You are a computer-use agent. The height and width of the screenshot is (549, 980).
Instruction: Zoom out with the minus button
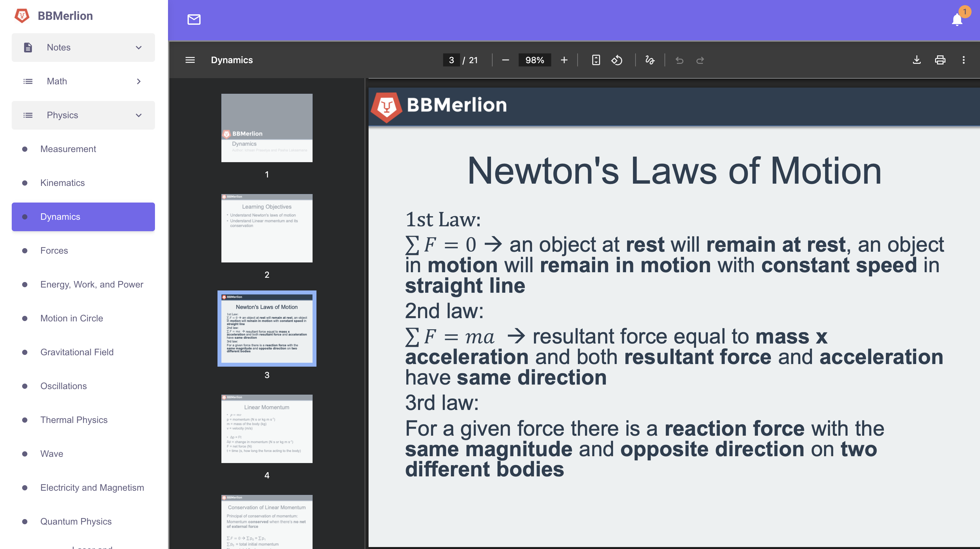505,60
